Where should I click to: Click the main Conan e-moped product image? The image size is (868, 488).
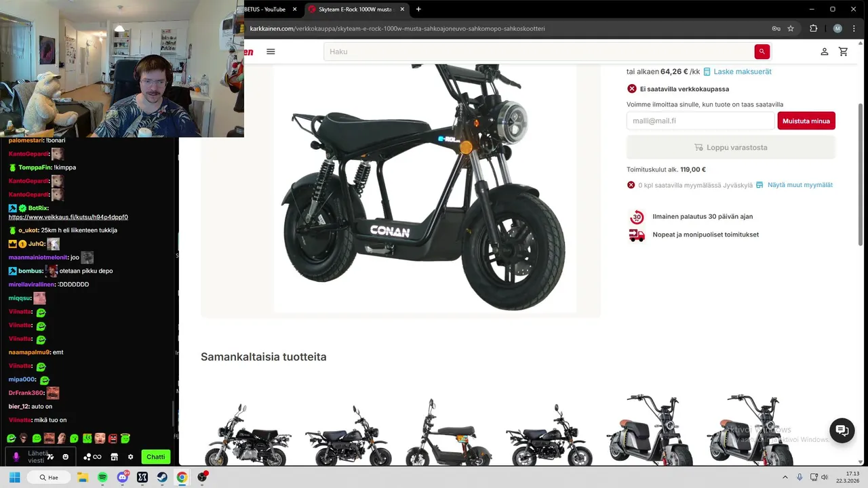pyautogui.click(x=425, y=188)
